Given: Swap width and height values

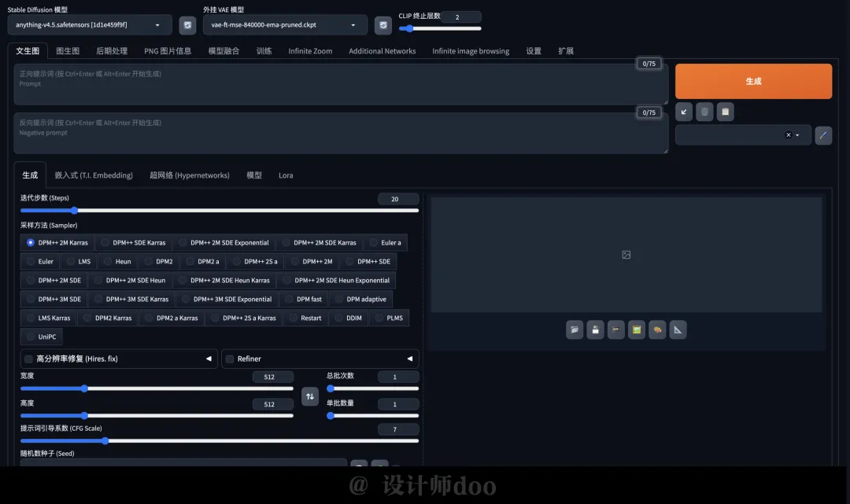Looking at the screenshot, I should point(310,397).
